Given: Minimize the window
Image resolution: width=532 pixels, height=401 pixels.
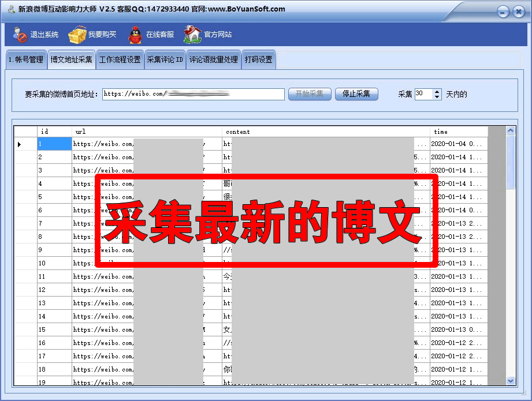Looking at the screenshot, I should click(x=503, y=12).
